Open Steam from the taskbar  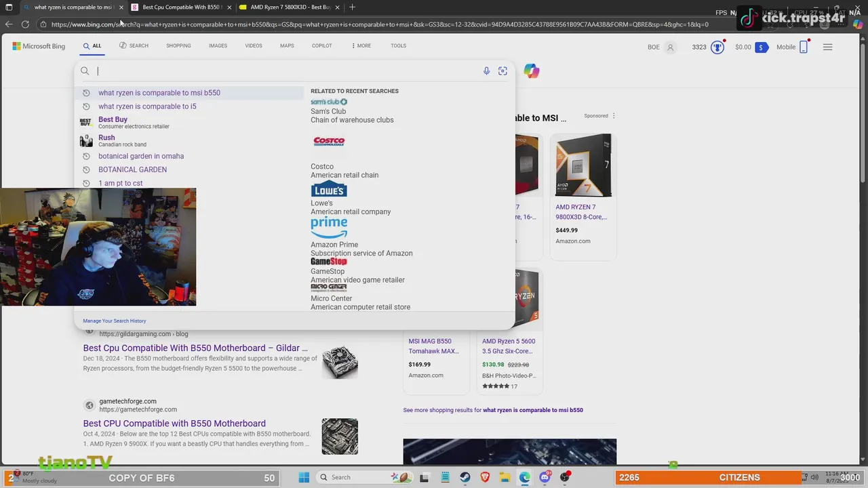[x=465, y=477]
